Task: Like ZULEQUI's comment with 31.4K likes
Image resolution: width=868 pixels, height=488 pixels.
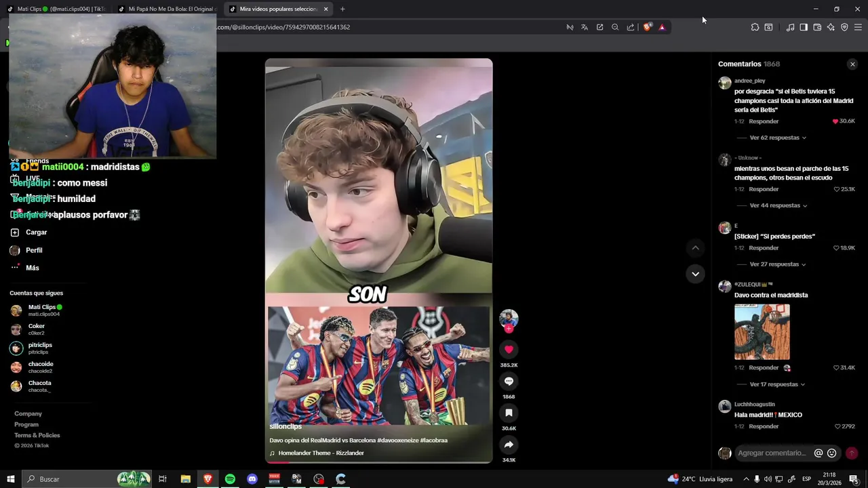Action: coord(836,367)
